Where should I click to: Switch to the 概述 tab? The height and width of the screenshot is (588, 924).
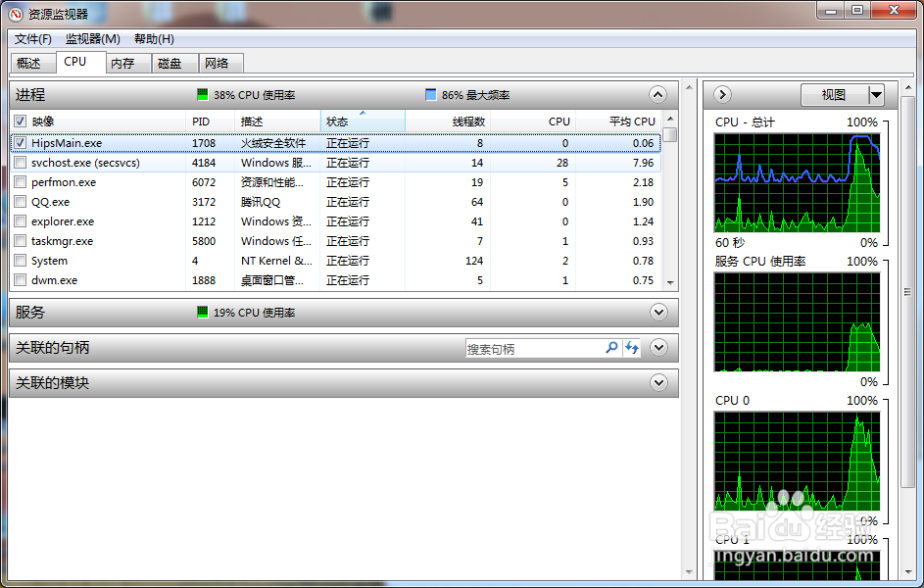pos(33,63)
